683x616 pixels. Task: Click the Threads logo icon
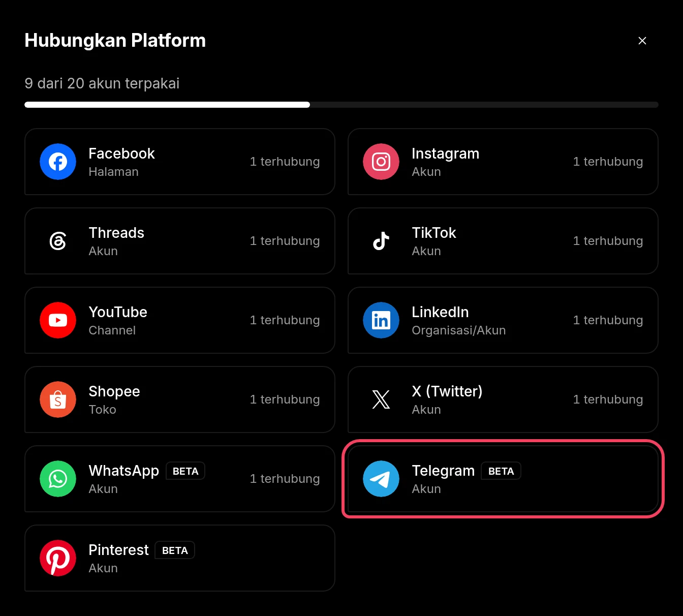tap(58, 241)
